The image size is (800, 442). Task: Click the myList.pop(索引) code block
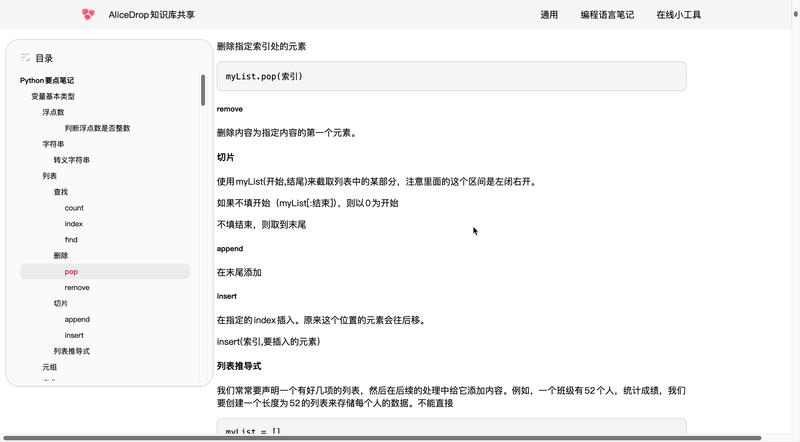coord(452,77)
